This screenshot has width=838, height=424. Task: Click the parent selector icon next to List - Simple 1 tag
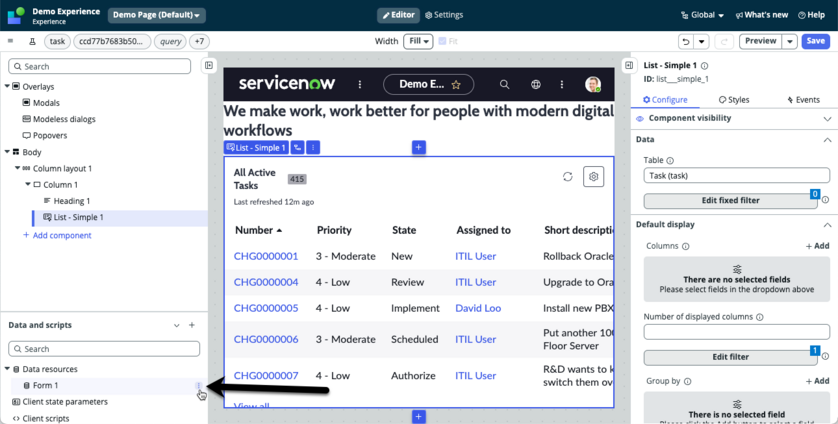pyautogui.click(x=298, y=148)
